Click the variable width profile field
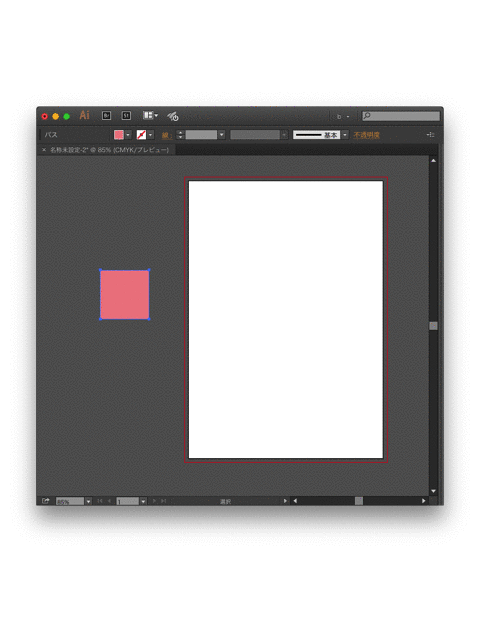 (255, 135)
